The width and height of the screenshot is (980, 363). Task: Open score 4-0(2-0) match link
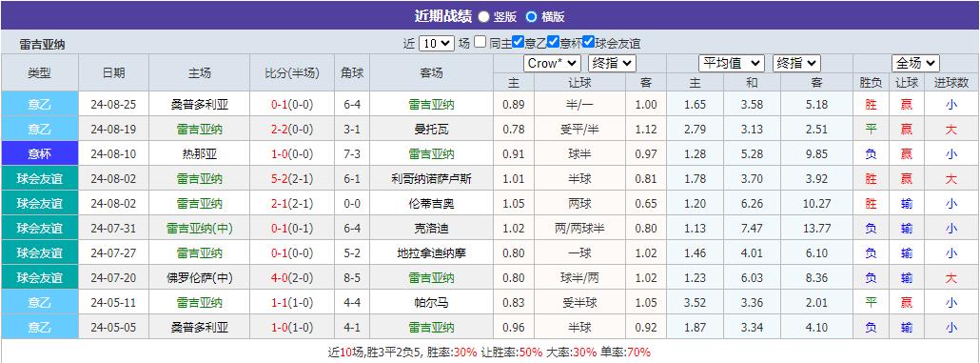[x=292, y=278]
